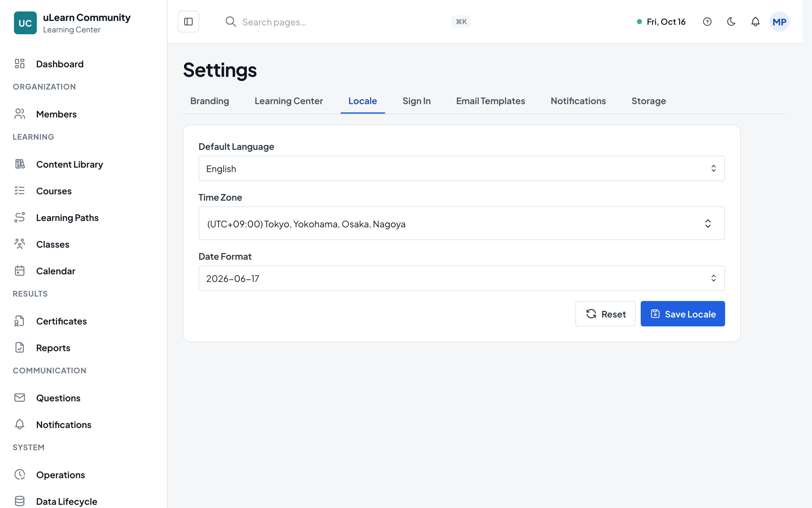Click the Questions envelope icon
Screen dimensions: 812x508
pos(20,398)
